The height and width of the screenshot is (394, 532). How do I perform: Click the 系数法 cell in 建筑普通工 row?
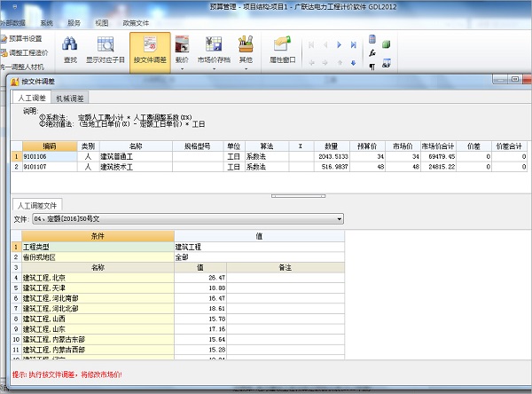(x=267, y=156)
